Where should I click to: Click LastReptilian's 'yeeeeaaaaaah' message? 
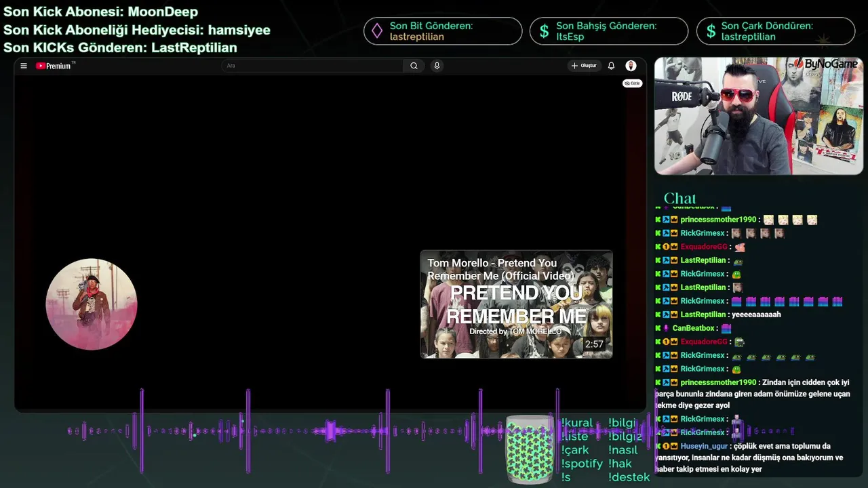(x=756, y=314)
